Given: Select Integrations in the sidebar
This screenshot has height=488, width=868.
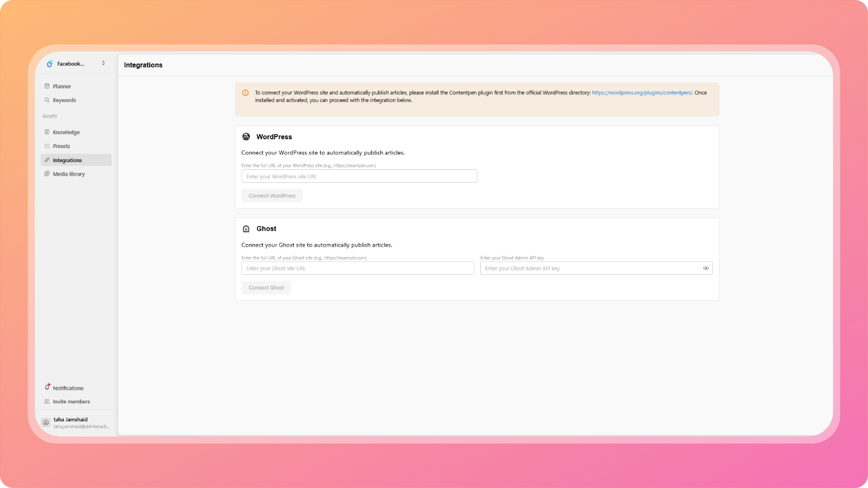Looking at the screenshot, I should 76,160.
